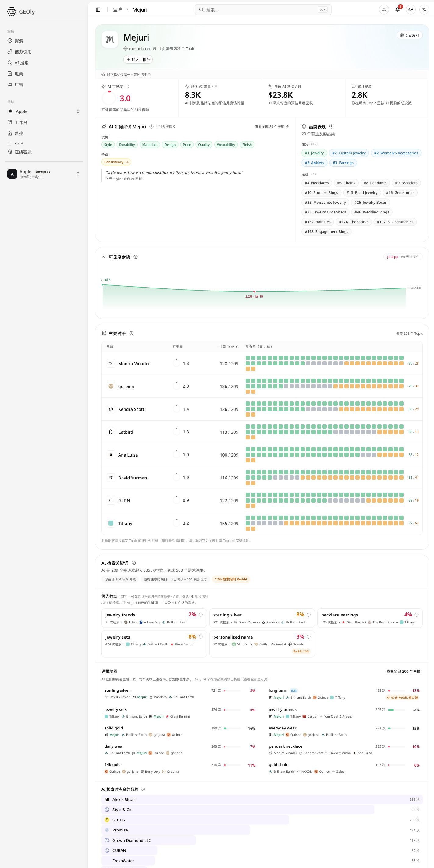Click the Catbird brand logo
This screenshot has width=434, height=868.
click(x=111, y=432)
